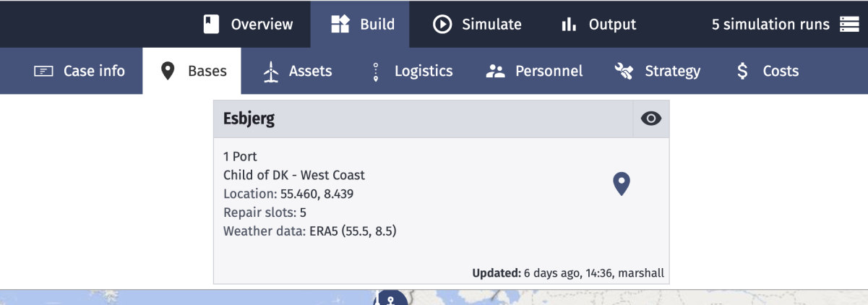Click the Strategy satellite icon

point(624,71)
